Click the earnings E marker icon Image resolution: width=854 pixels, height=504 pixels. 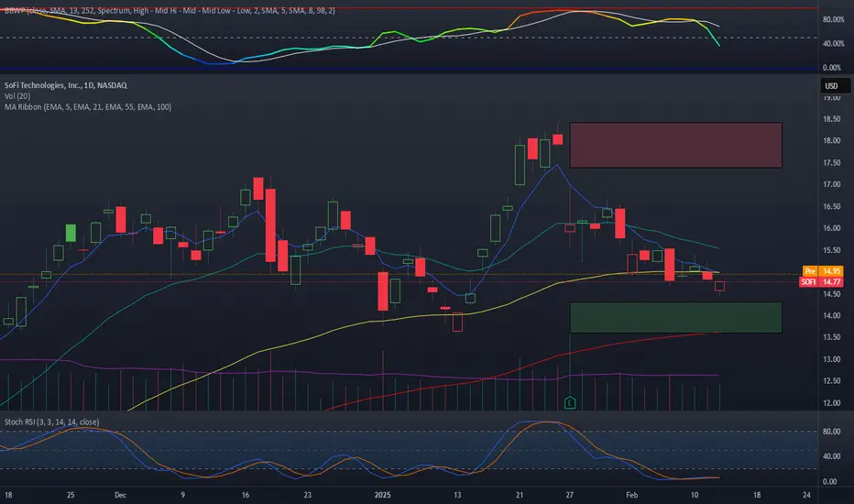click(x=570, y=403)
